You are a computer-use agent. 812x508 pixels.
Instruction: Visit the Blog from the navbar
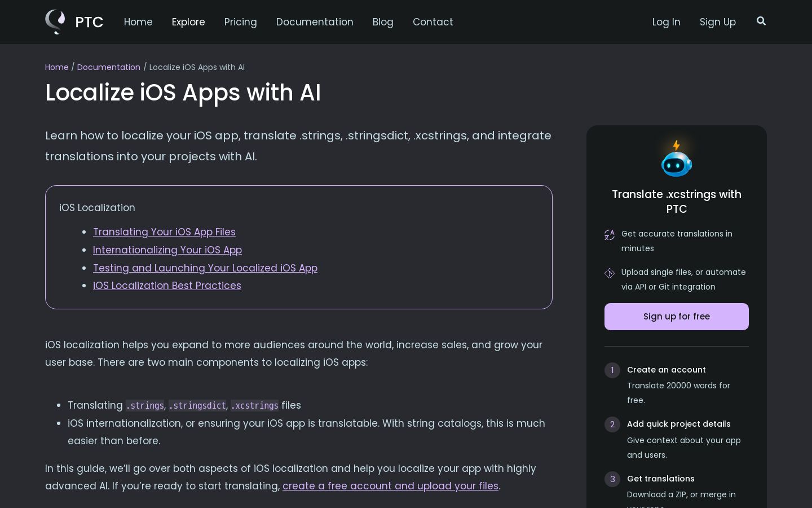click(x=383, y=22)
